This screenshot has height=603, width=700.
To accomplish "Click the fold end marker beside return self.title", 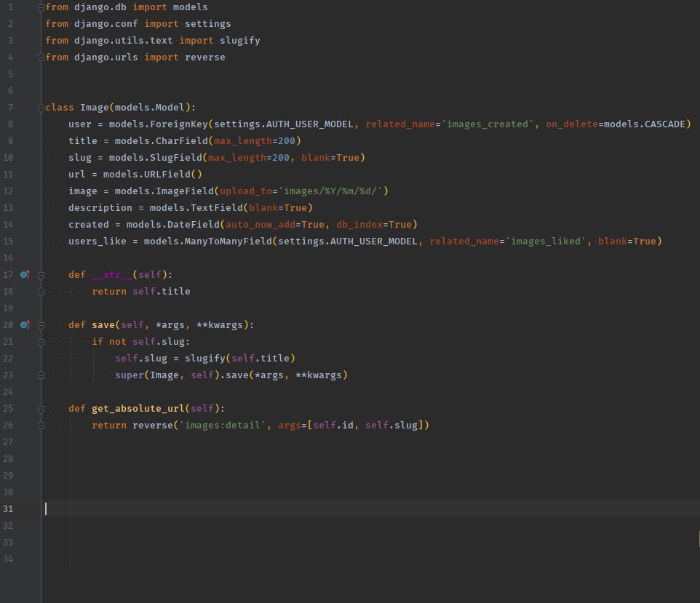I will [41, 292].
